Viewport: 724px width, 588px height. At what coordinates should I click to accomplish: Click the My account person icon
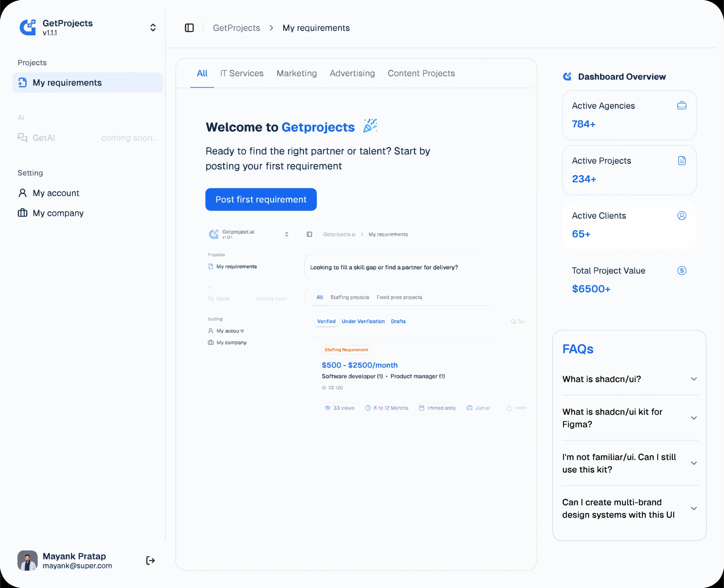pos(22,193)
